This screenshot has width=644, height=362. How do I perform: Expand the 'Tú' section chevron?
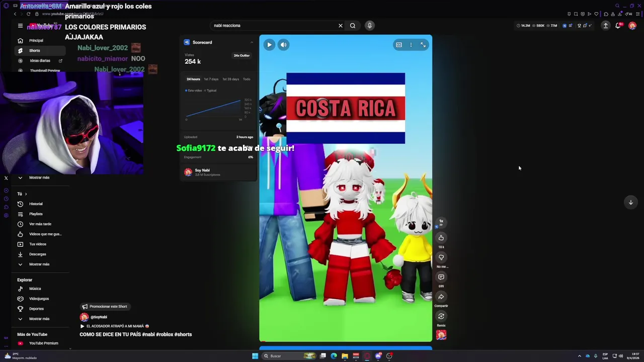(26, 194)
